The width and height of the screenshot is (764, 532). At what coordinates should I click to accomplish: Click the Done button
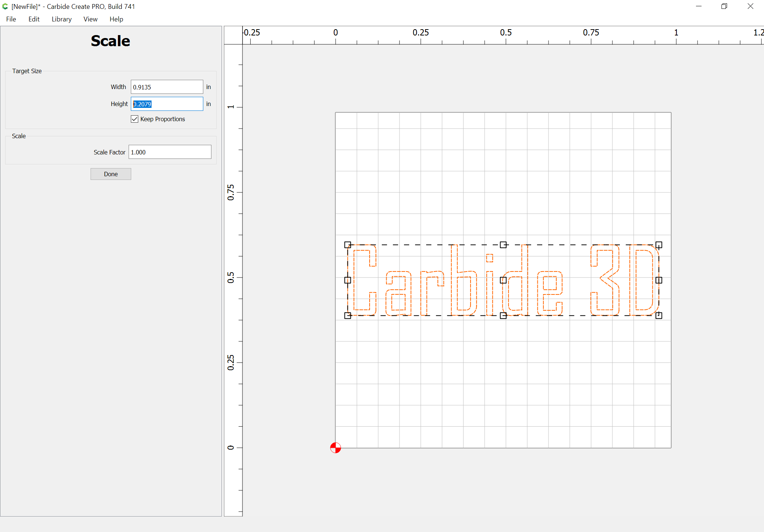(111, 174)
